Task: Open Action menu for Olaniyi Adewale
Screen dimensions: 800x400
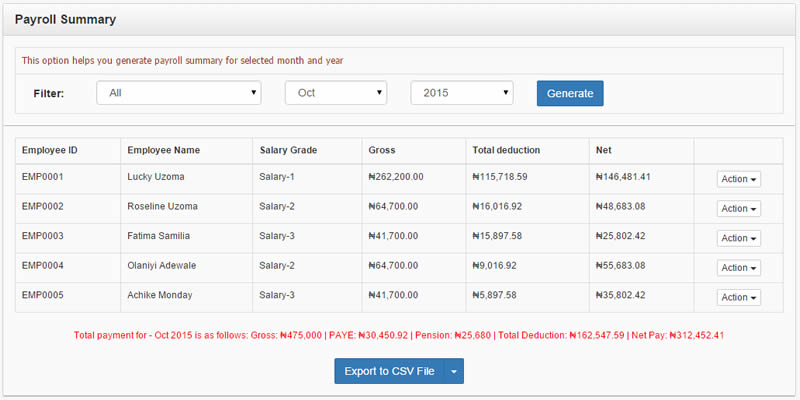Action: coord(738,268)
